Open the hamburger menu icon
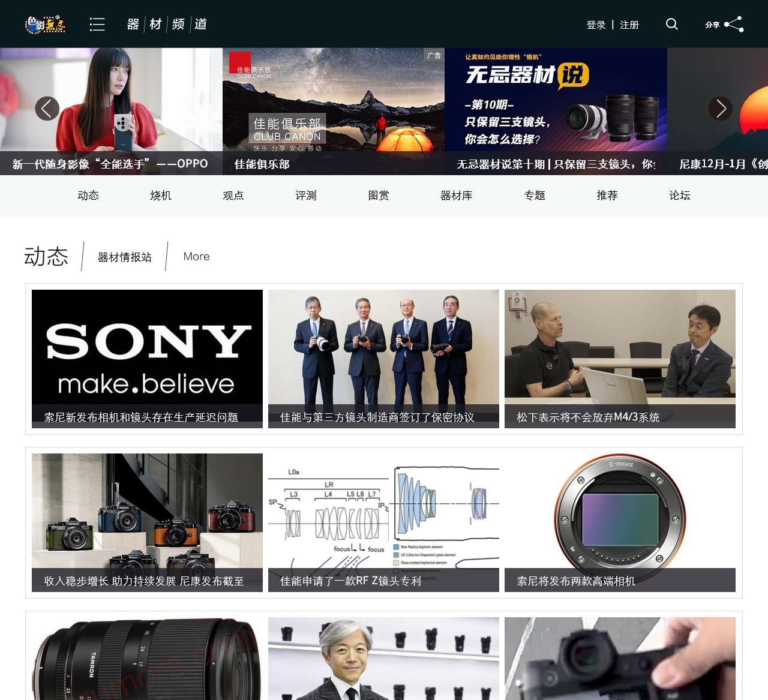Viewport: 768px width, 700px height. pyautogui.click(x=97, y=24)
